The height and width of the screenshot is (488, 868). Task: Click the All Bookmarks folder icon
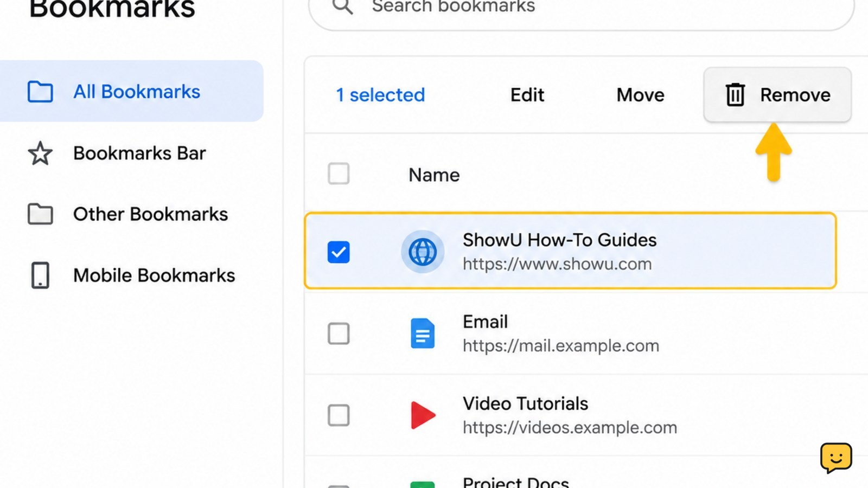[x=40, y=92]
